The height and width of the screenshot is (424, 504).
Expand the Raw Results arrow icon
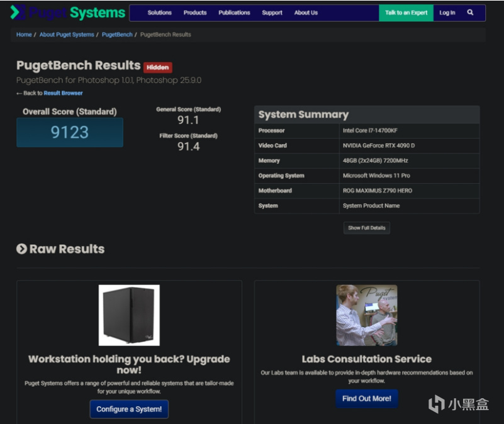point(21,249)
